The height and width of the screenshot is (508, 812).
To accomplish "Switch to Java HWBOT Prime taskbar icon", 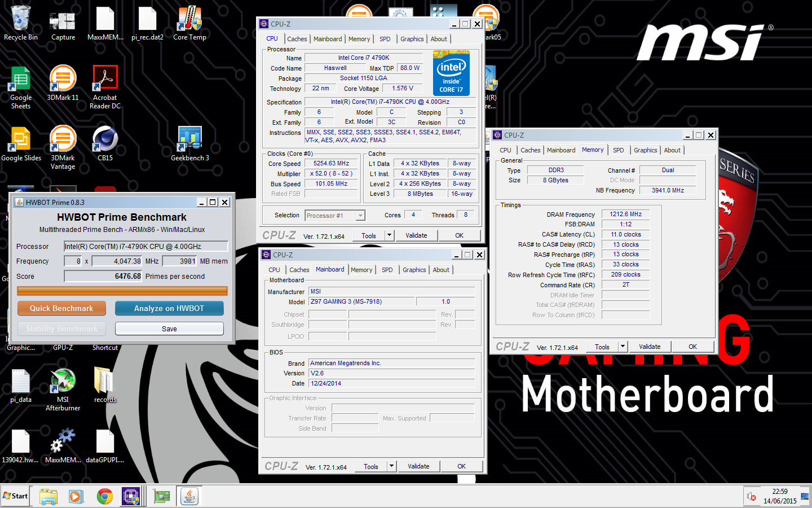I will (189, 497).
